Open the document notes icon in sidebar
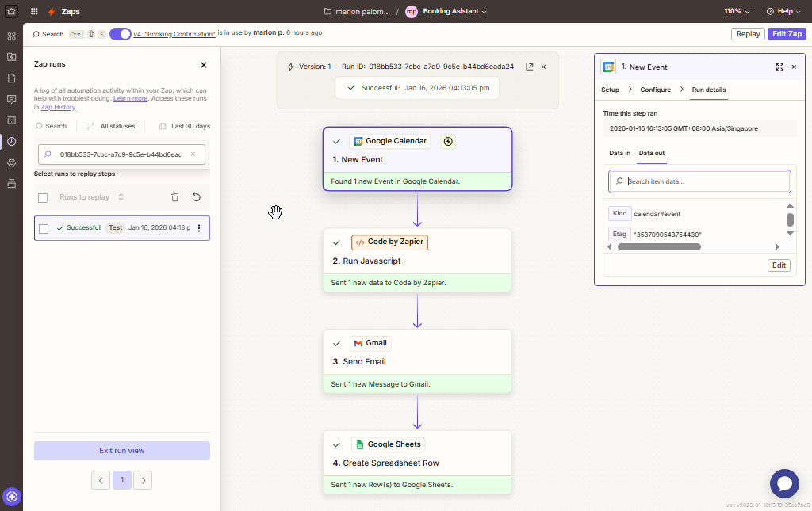 coord(11,78)
